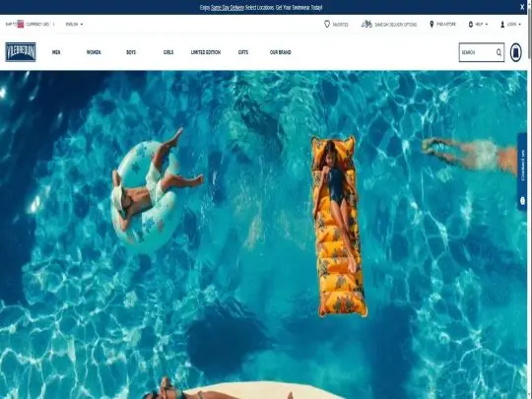This screenshot has width=532, height=399.
Task: Open the Favorites link
Action: pos(340,25)
